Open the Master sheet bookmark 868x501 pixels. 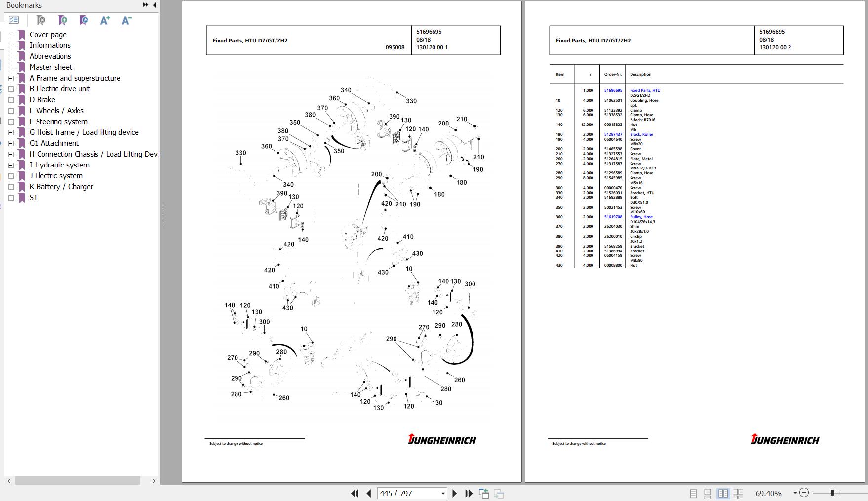[50, 67]
